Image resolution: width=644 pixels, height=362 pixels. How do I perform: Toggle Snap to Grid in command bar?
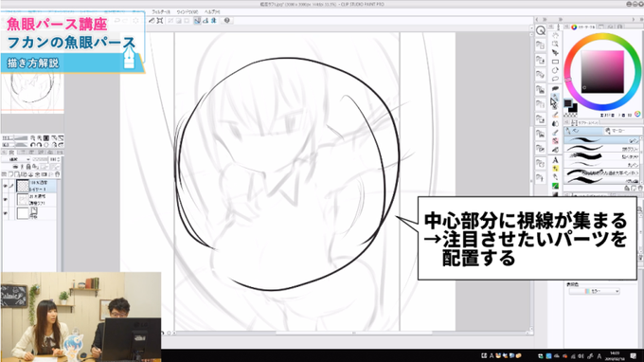[214, 21]
